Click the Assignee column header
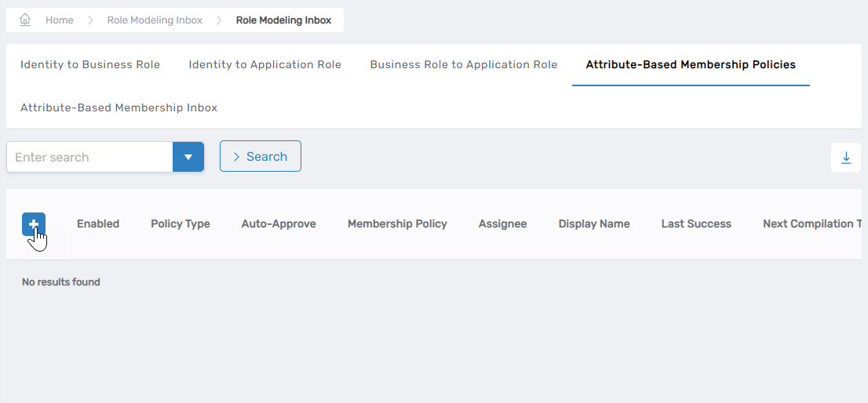Image resolution: width=868 pixels, height=403 pixels. tap(502, 224)
